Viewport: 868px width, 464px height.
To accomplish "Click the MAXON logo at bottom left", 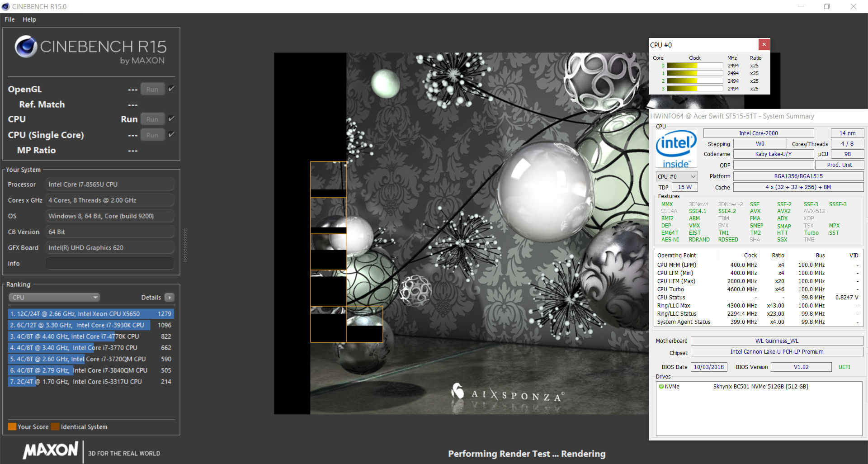I will [x=51, y=450].
